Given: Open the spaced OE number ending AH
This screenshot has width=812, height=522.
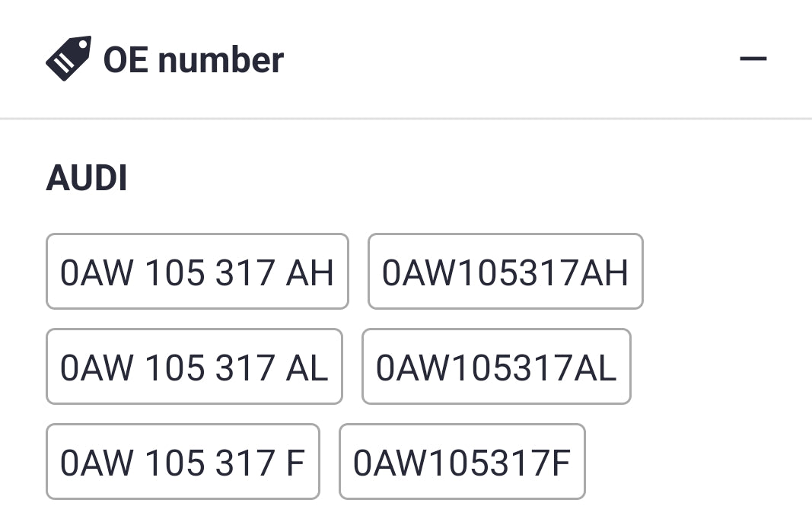Looking at the screenshot, I should coord(197,272).
